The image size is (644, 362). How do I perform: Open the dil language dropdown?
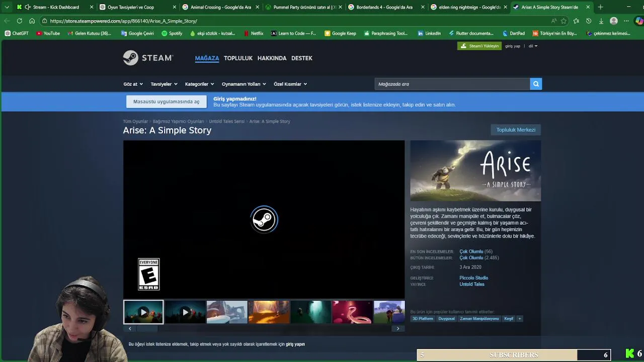pos(533,46)
